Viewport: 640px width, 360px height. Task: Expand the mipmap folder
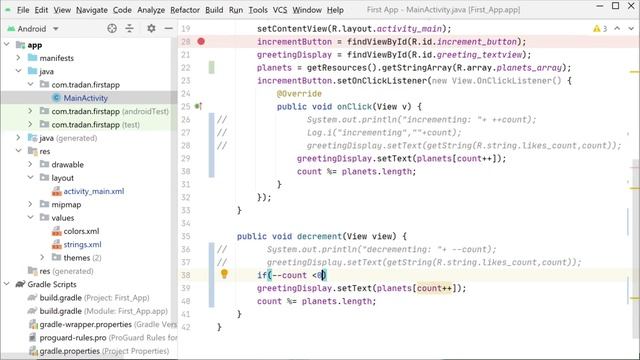pyautogui.click(x=31, y=204)
